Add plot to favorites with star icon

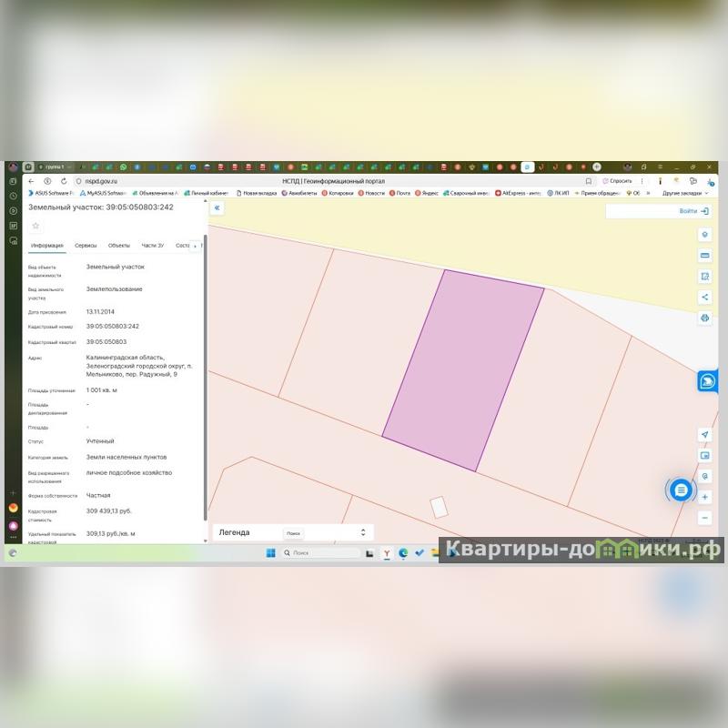click(x=35, y=226)
